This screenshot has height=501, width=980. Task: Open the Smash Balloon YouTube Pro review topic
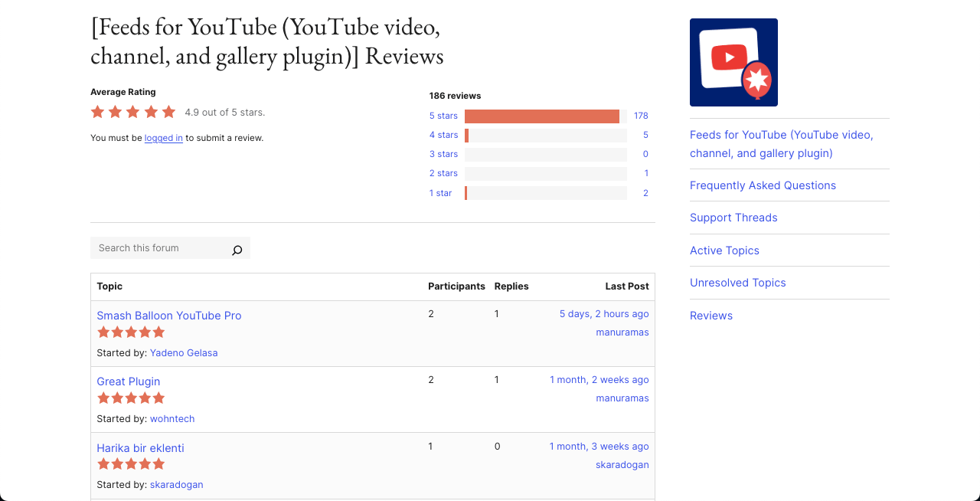[168, 316]
